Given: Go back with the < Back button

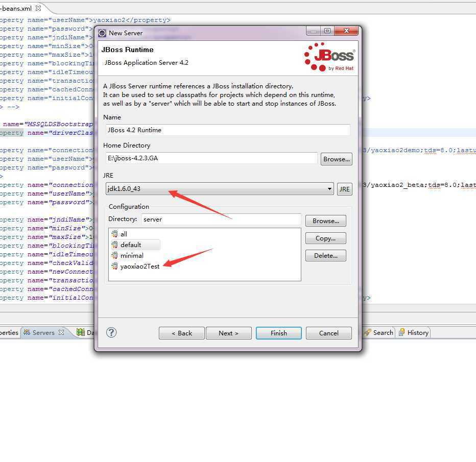Looking at the screenshot, I should (181, 333).
